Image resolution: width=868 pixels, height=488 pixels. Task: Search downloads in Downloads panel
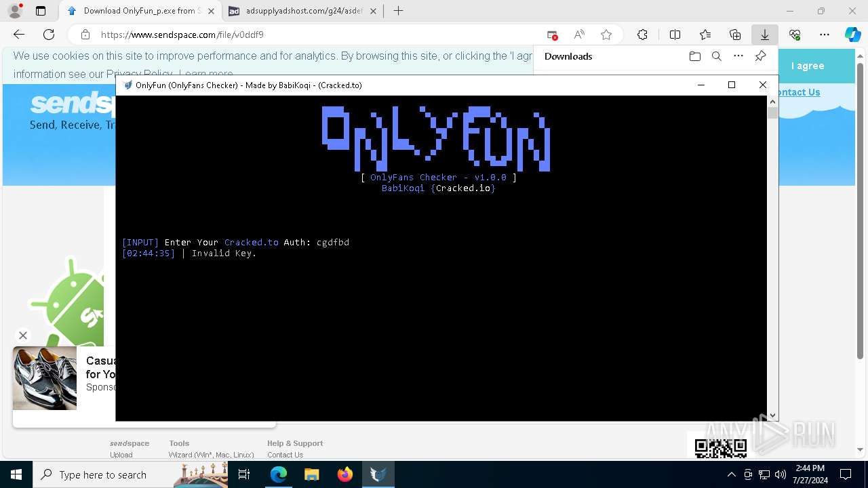click(x=716, y=56)
